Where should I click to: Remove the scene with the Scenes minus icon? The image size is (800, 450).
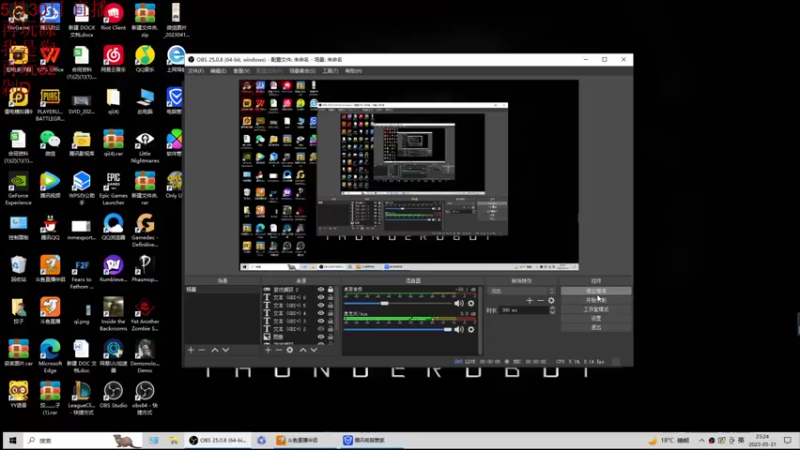click(x=202, y=350)
